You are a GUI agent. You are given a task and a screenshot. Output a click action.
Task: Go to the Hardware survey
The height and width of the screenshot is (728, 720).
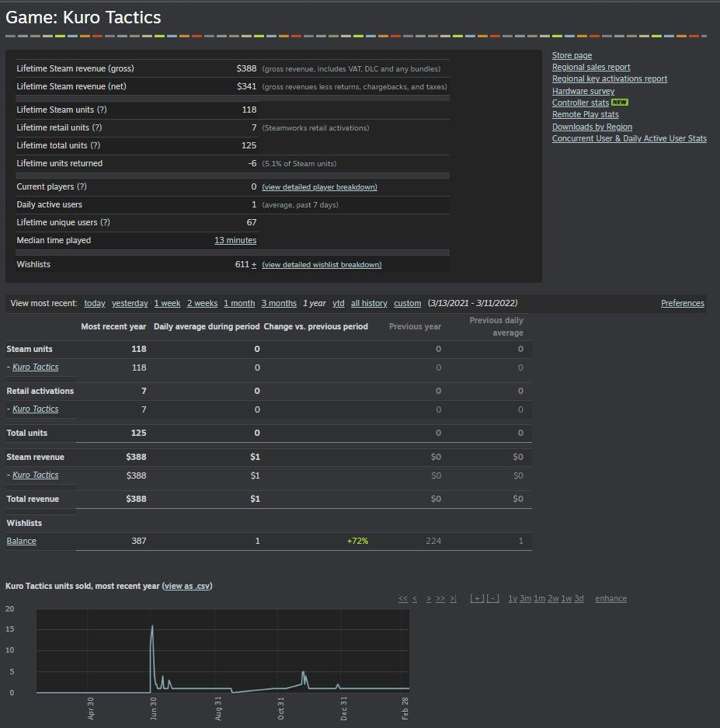point(583,91)
